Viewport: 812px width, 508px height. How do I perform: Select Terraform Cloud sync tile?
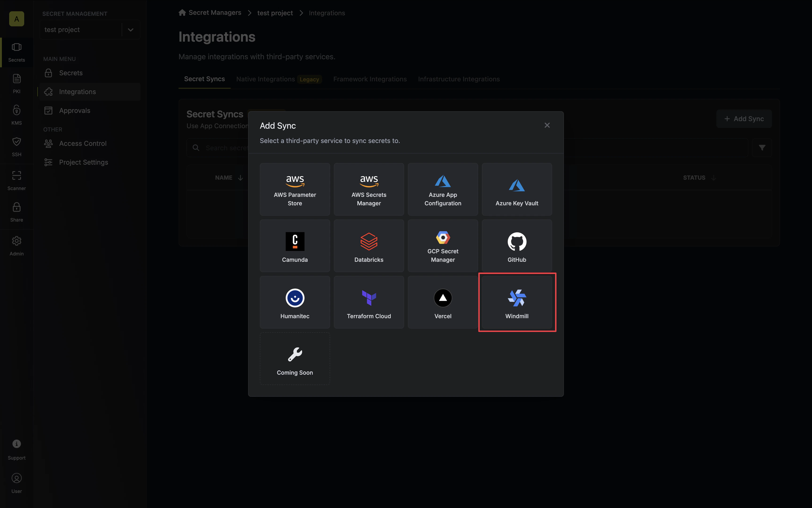click(369, 302)
